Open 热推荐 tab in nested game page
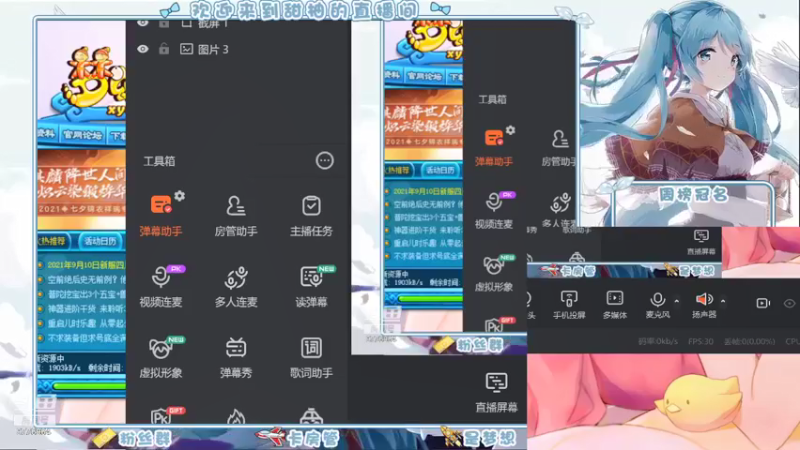The width and height of the screenshot is (800, 450). 400,170
